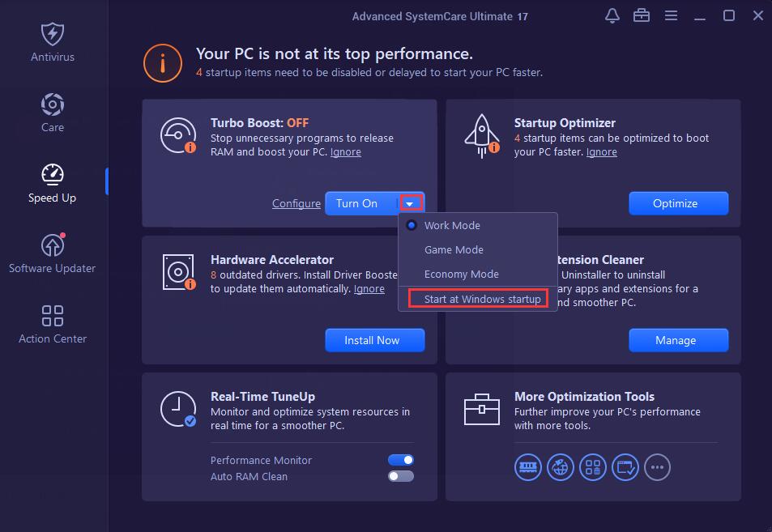This screenshot has height=532, width=772.
Task: Click the Manage button
Action: tap(679, 340)
